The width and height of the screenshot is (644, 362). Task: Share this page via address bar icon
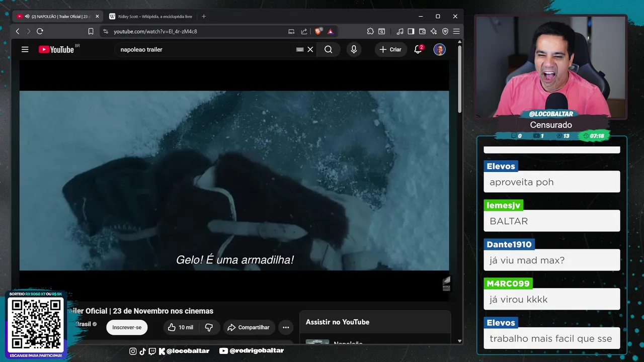pyautogui.click(x=304, y=31)
